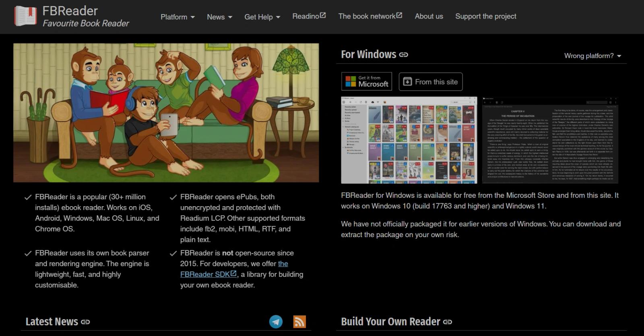Viewport: 644px width, 336px height.
Task: Open the RSS feed icon
Action: [299, 322]
